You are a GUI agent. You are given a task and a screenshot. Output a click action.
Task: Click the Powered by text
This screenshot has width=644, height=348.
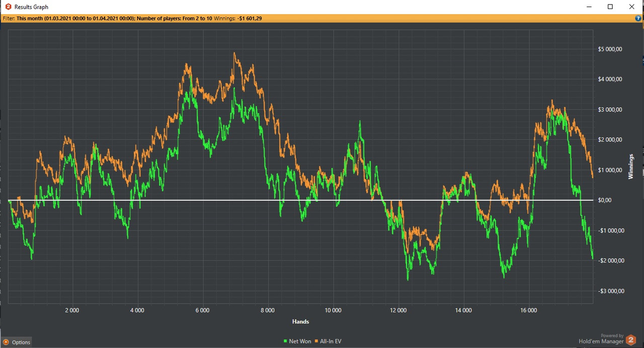tap(612, 336)
